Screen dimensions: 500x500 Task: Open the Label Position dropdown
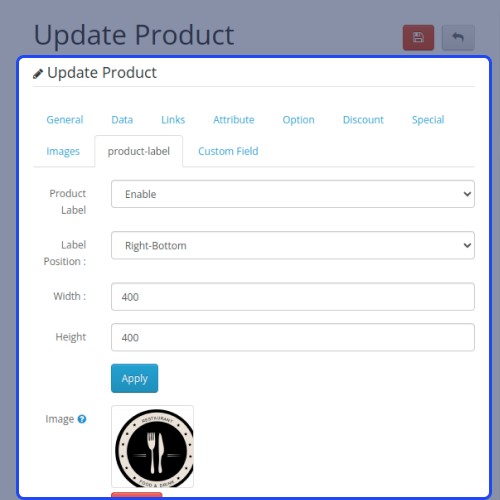[x=293, y=245]
